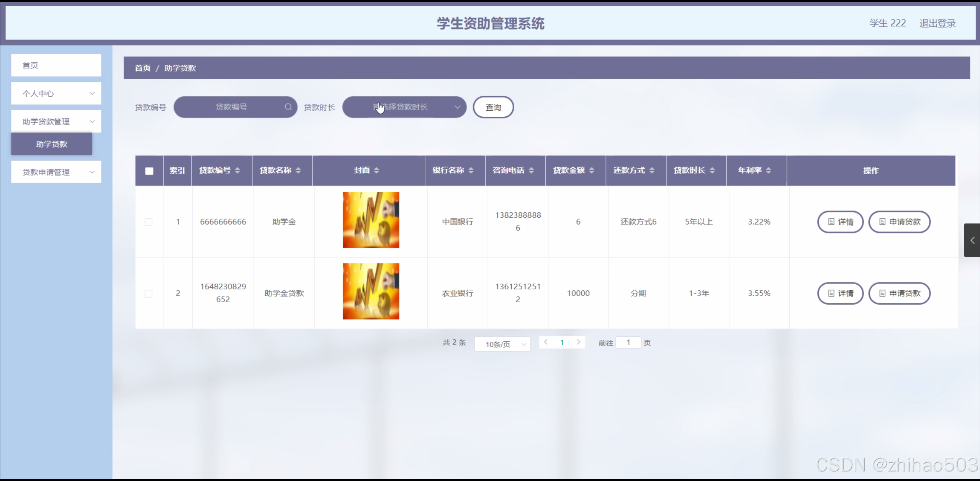
Task: Sort the table by 贷款金额 column arrows
Action: coord(592,170)
